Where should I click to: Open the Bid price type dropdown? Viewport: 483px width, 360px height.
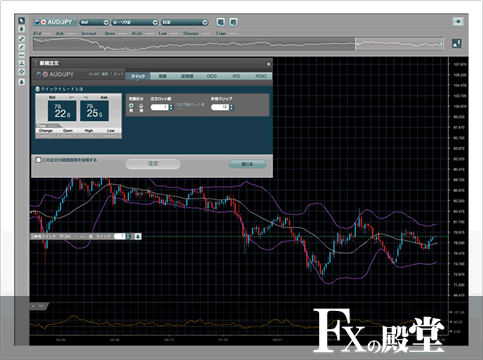94,22
